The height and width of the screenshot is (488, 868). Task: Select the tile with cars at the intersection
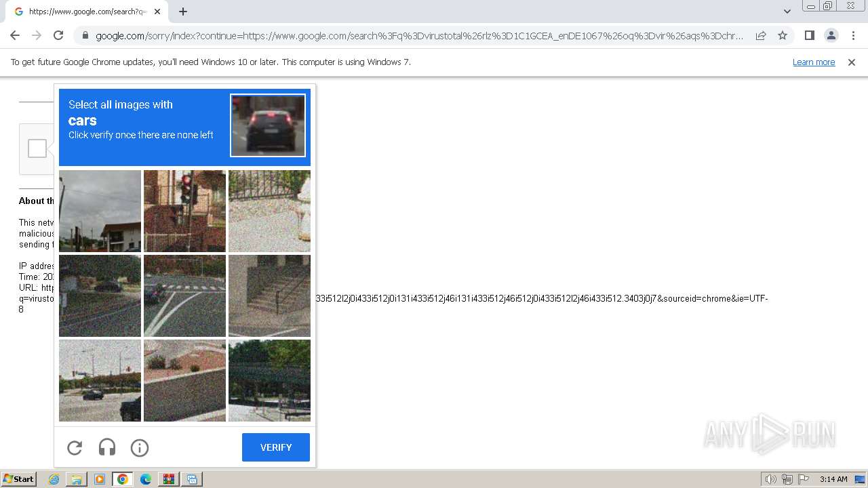coord(100,380)
